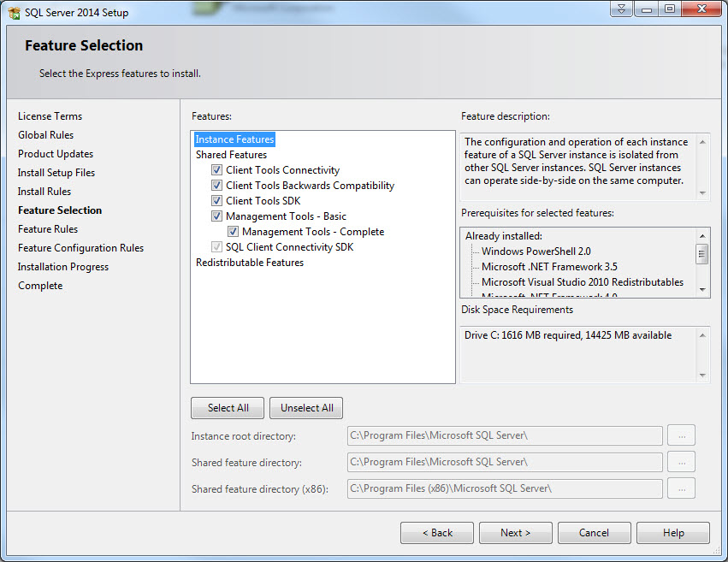Open Global Rules setup step
Screen dimensions: 728x562
(45, 135)
